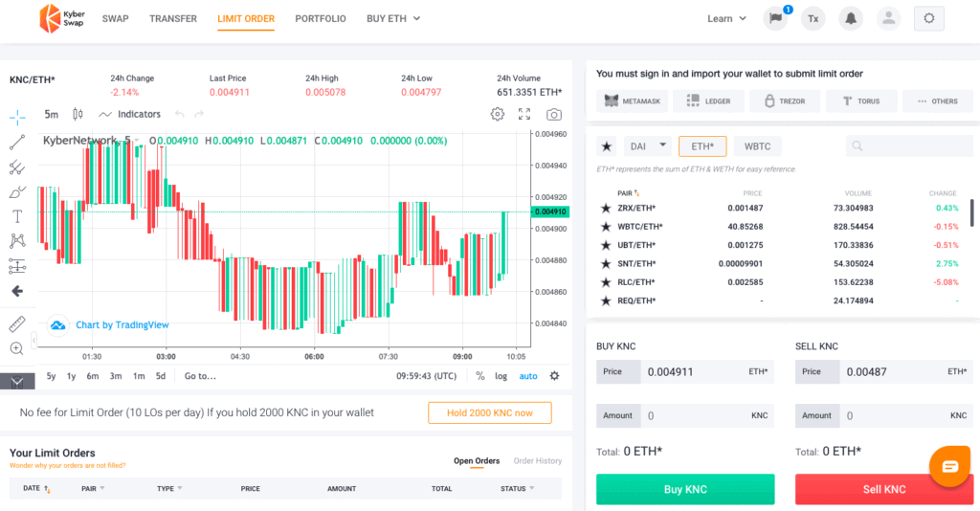Open the candlestick chart style icon

pos(78,114)
